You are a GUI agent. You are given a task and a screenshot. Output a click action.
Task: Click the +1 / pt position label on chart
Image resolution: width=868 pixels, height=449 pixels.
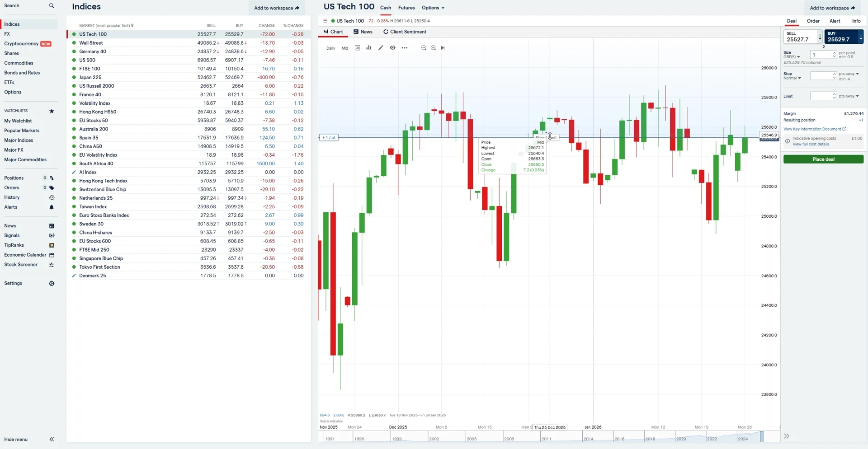coord(329,138)
